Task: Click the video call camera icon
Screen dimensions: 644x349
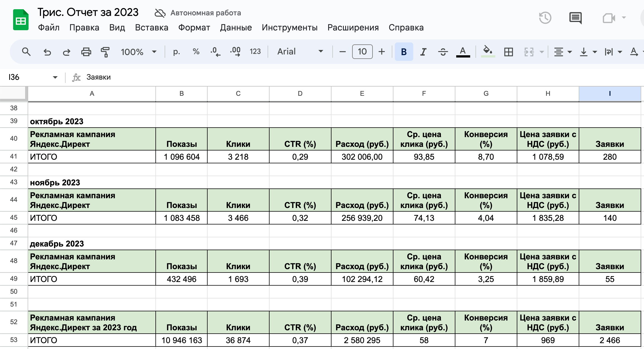Action: click(x=609, y=18)
